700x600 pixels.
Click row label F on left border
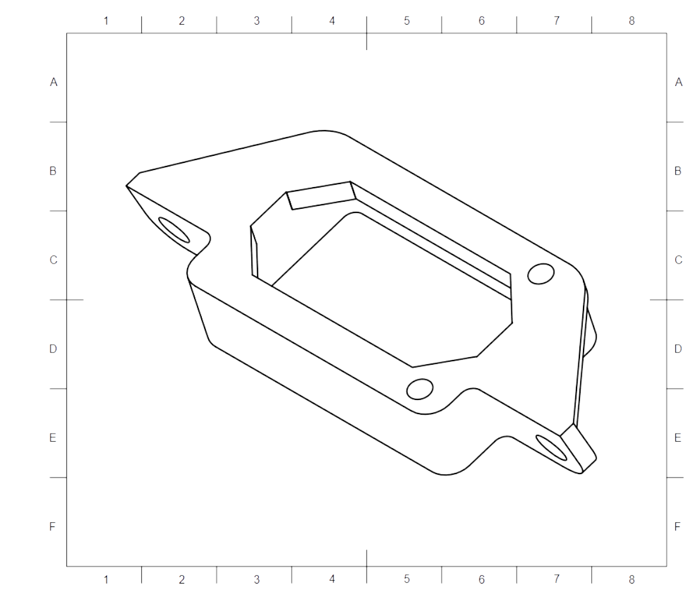pyautogui.click(x=52, y=526)
